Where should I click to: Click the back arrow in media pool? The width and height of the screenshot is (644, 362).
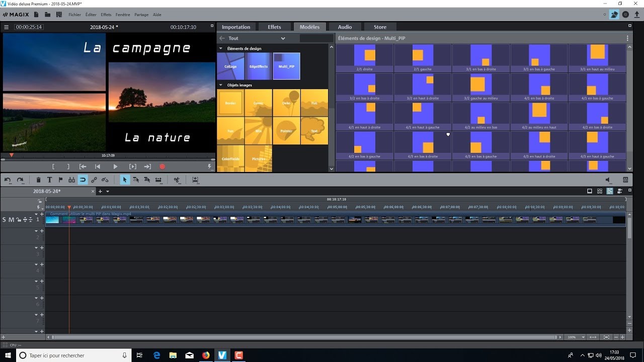point(221,38)
